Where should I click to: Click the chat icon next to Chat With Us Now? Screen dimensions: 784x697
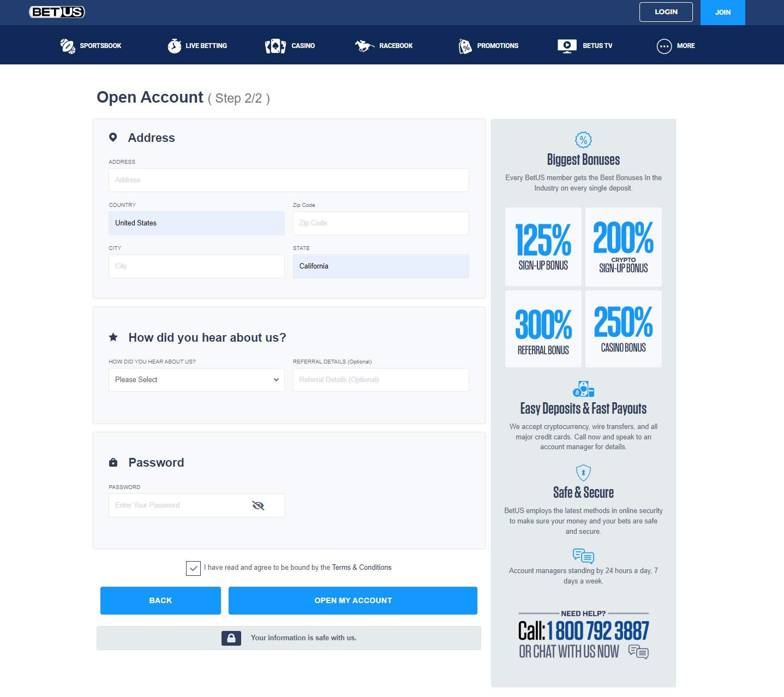[638, 652]
